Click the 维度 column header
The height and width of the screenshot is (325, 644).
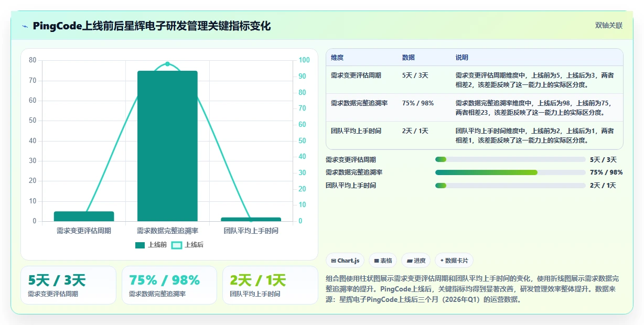pos(337,58)
